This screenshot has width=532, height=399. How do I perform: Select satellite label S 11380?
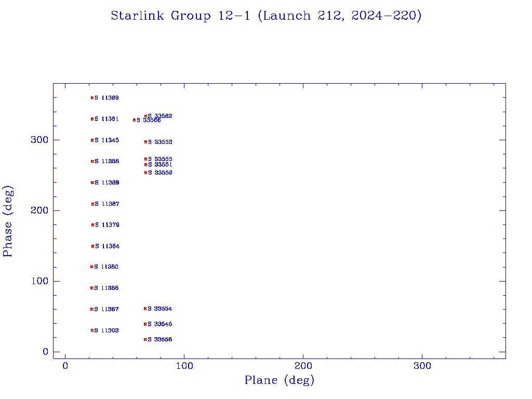pyautogui.click(x=106, y=267)
